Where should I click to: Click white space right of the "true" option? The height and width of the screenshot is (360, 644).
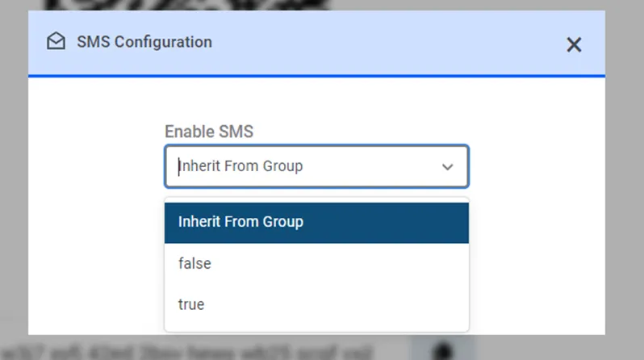[363, 304]
